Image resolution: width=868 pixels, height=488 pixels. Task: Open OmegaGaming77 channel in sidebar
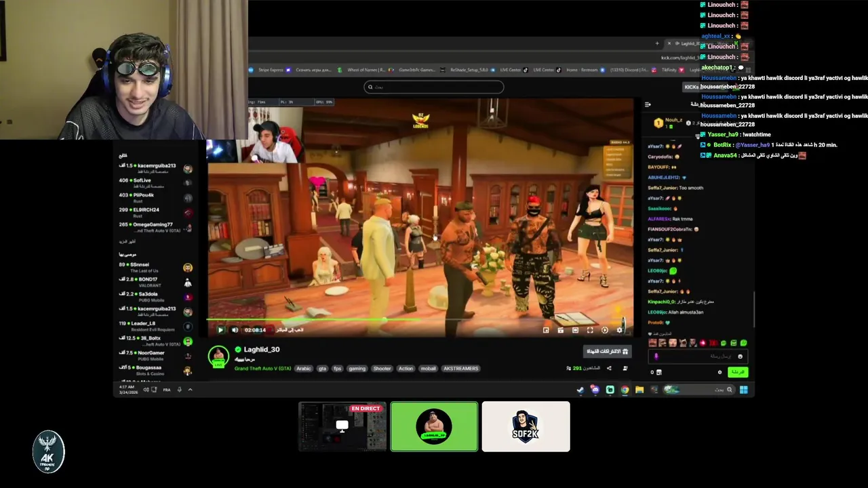[x=156, y=227]
